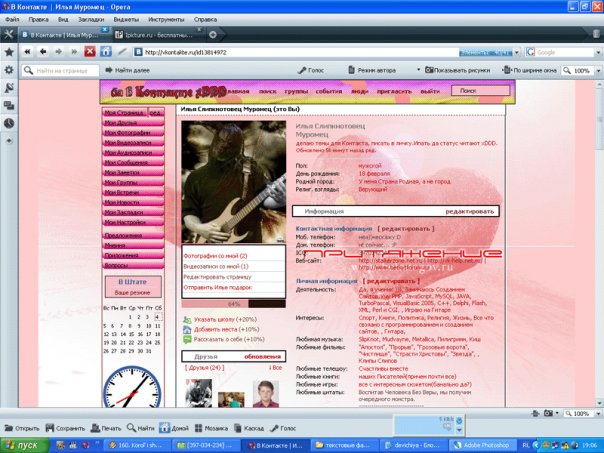Click the guitarist profile photo
This screenshot has width=604, height=453.
(x=233, y=182)
